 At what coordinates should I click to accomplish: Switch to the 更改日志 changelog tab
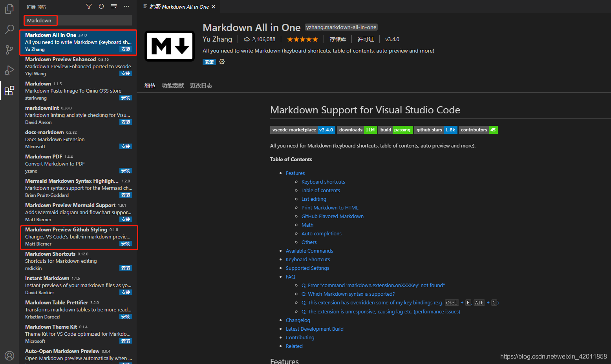tap(201, 86)
